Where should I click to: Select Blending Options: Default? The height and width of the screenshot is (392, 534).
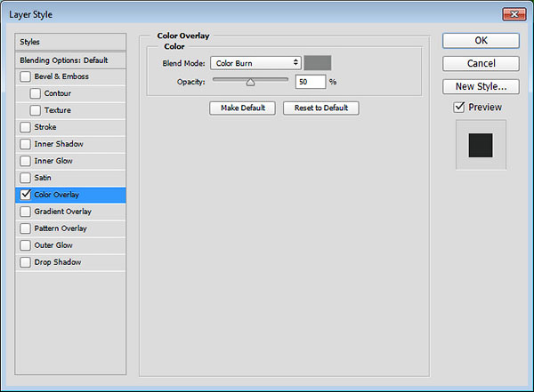coord(70,60)
